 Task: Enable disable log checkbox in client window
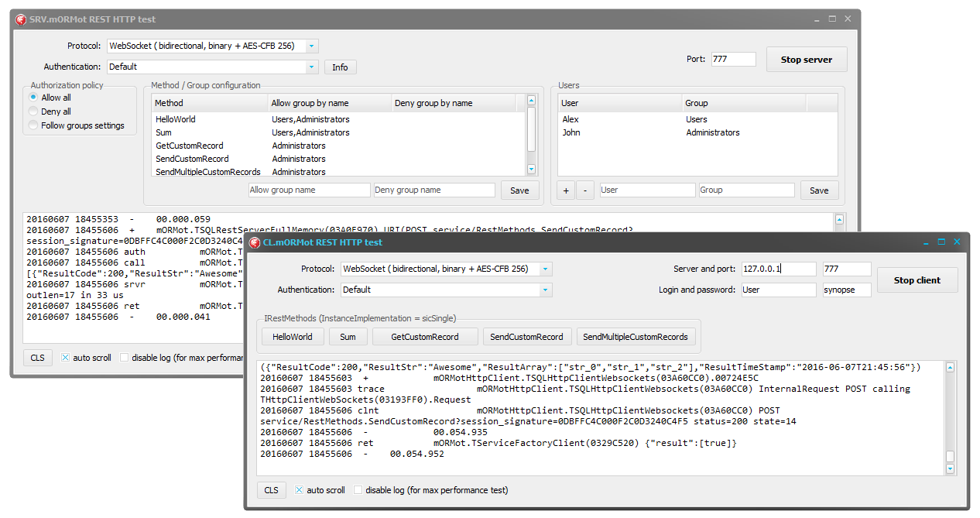358,490
